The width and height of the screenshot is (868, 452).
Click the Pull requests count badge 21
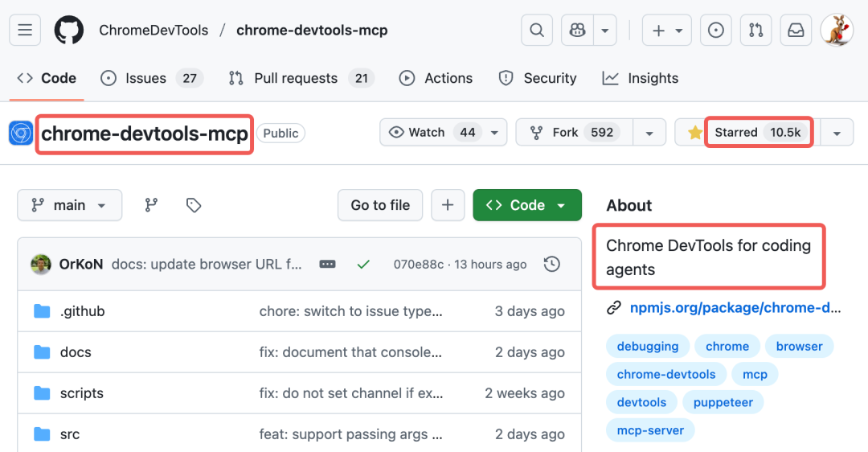362,78
